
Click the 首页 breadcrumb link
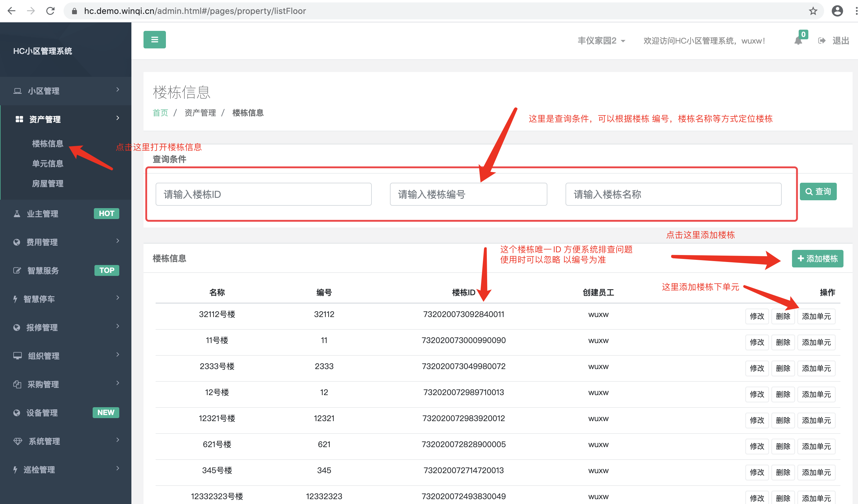click(x=160, y=113)
